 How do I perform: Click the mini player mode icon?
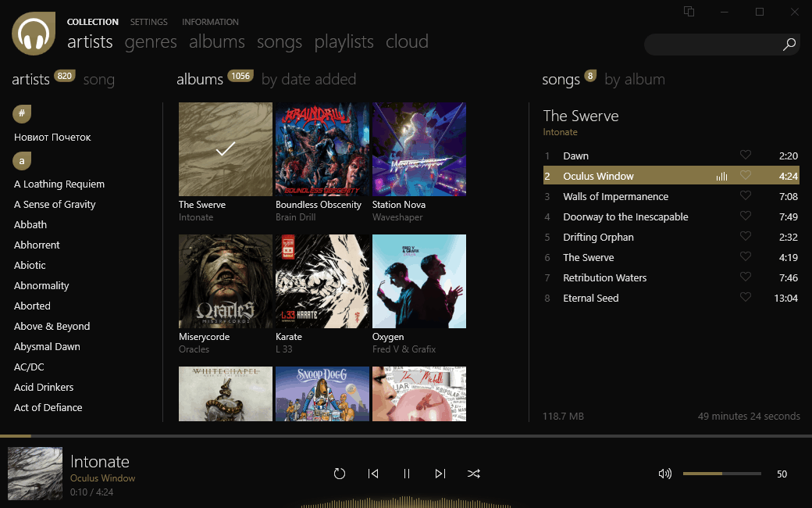click(689, 12)
